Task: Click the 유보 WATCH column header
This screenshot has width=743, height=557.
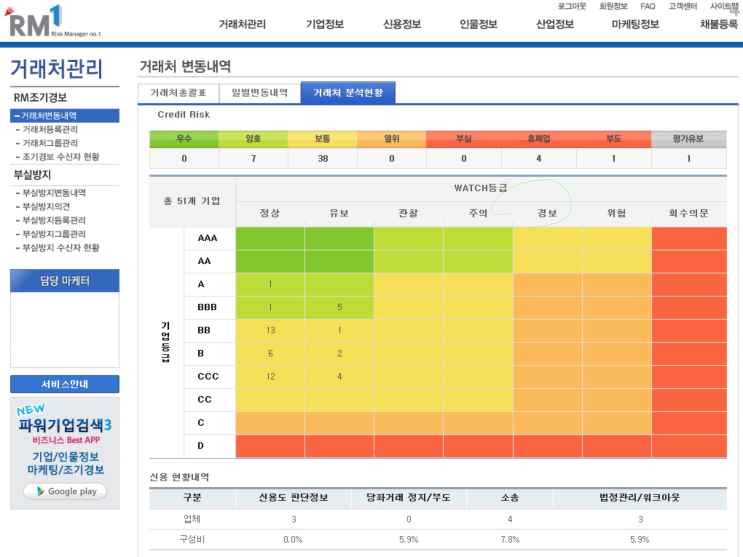Action: click(x=339, y=213)
